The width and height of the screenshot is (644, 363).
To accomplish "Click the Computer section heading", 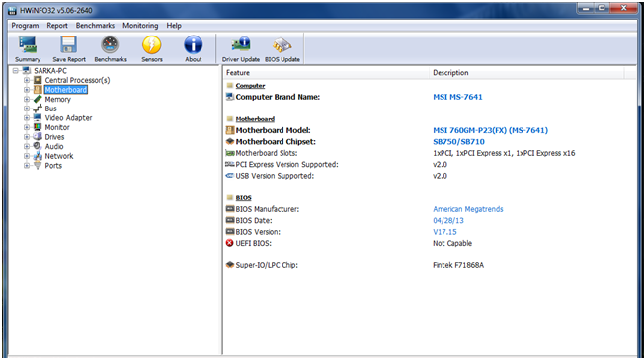I will [x=250, y=85].
